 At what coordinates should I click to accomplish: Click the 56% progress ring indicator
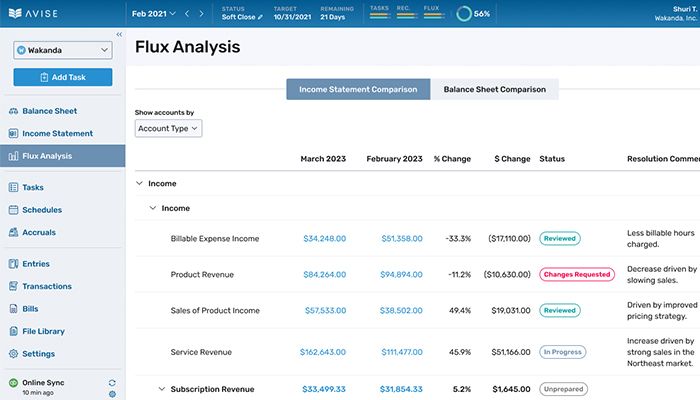(x=464, y=14)
